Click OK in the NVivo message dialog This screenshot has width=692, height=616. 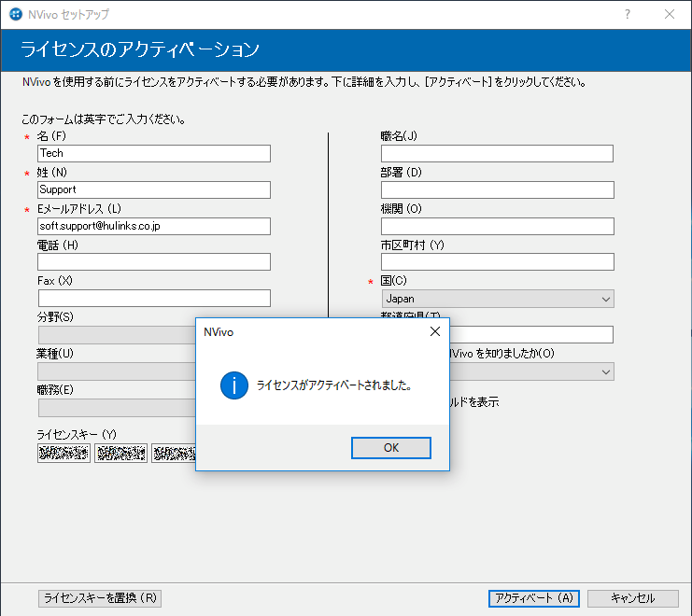391,448
